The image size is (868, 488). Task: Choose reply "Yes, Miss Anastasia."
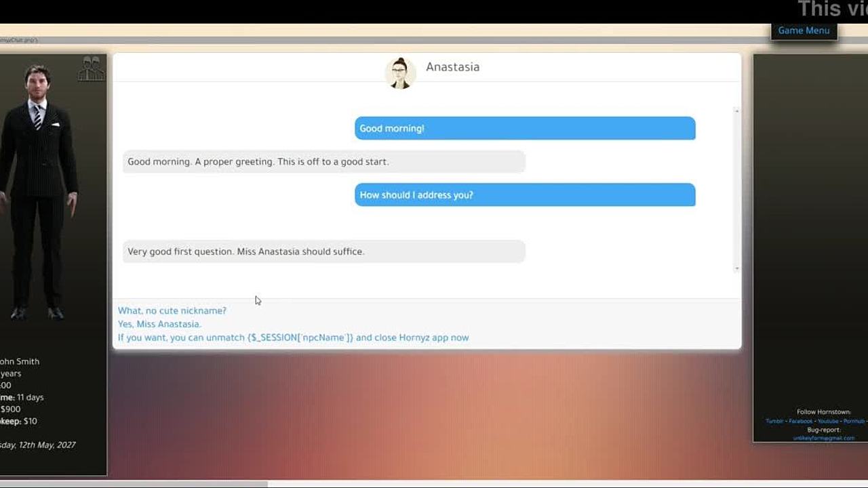coord(159,324)
